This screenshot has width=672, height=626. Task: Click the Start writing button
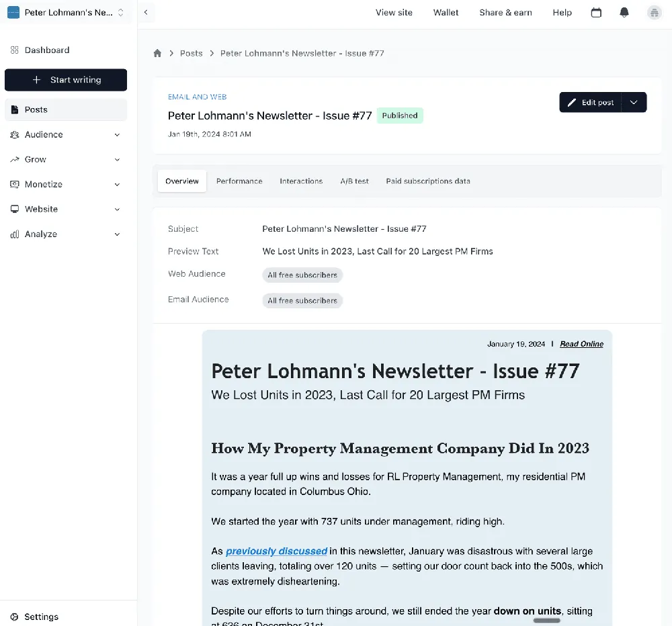click(66, 80)
